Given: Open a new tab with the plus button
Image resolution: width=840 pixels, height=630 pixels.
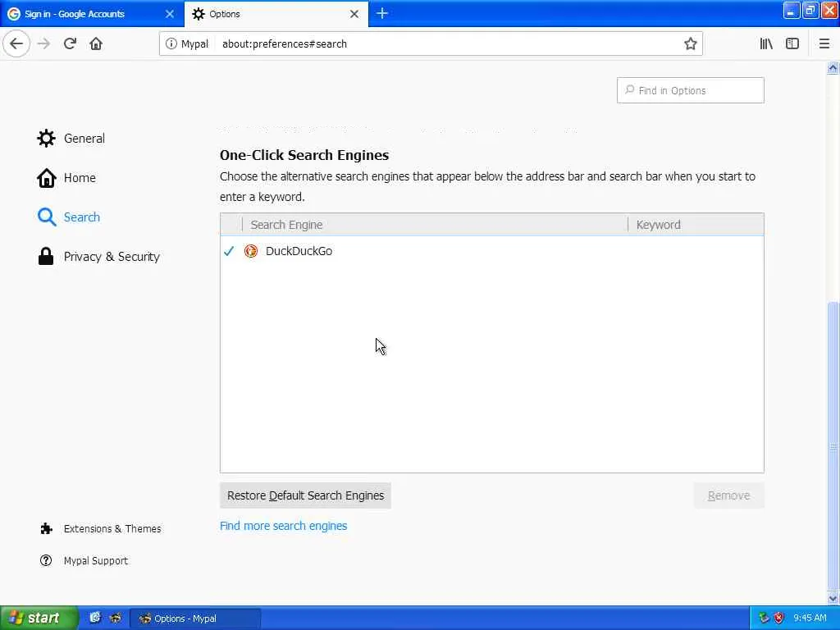Looking at the screenshot, I should [382, 13].
